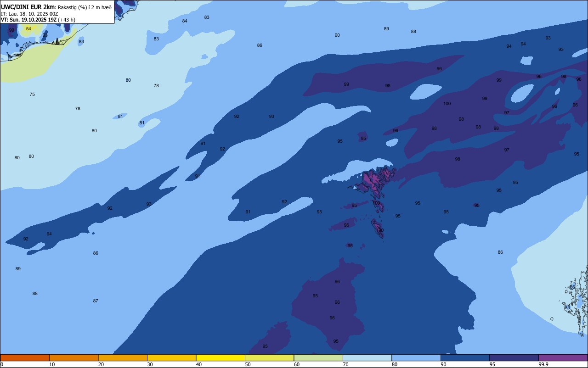Viewport: 588px width, 368px height.
Task: Select the 30–40 golden legend swatch
Action: (x=171, y=357)
